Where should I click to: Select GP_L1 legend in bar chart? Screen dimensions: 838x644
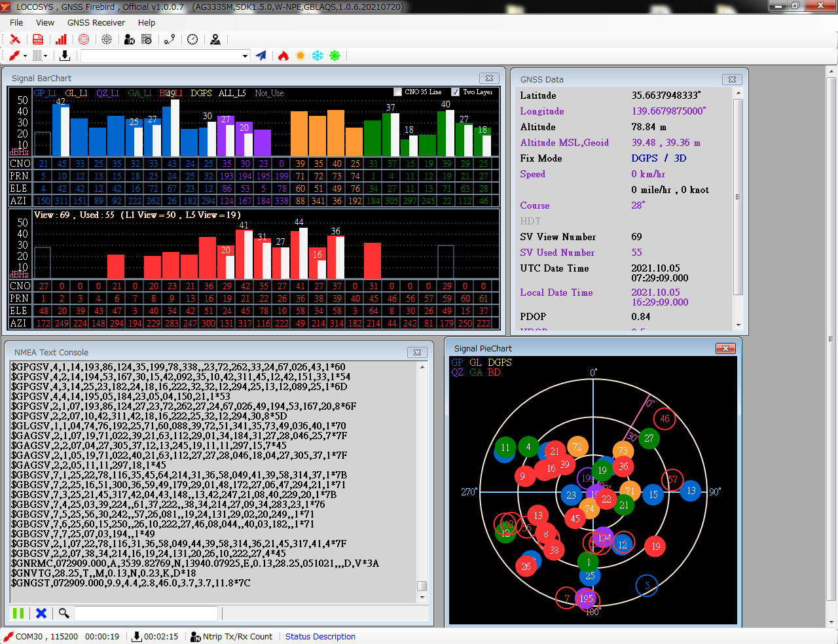(46, 93)
